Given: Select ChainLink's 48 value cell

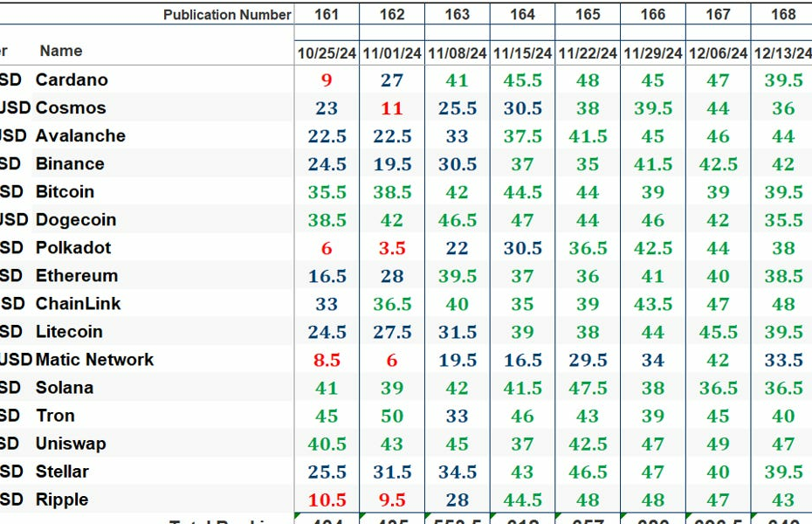Looking at the screenshot, I should pos(783,303).
